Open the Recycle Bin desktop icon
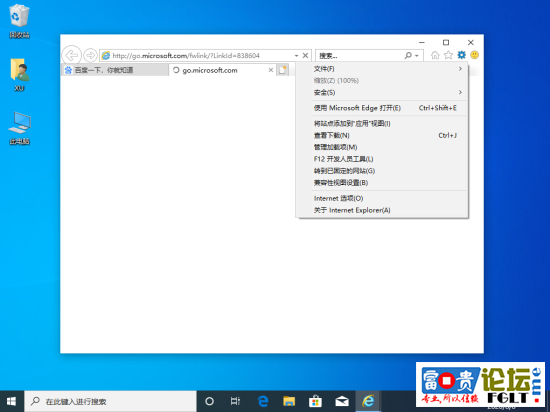 (19, 21)
